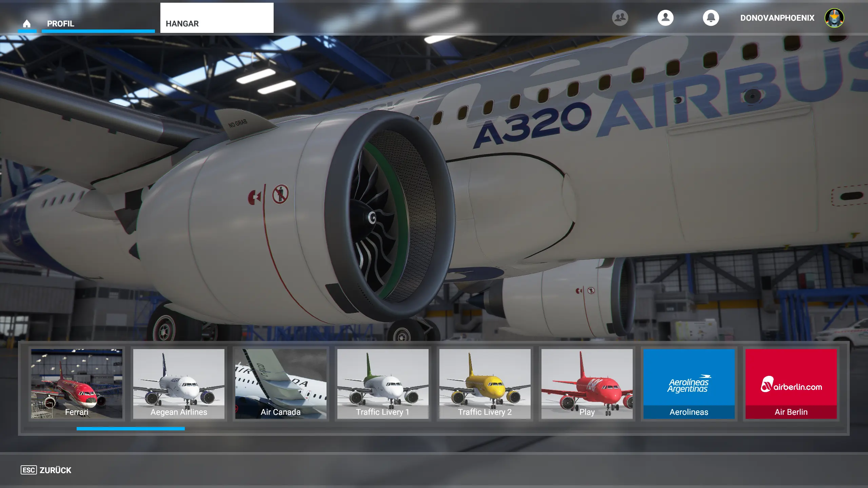Click the DONOVANPHOENIX username
Viewport: 868px width, 488px height.
tap(777, 18)
